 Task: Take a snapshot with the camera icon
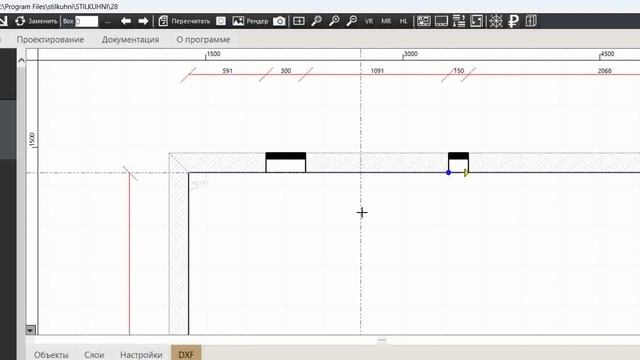pos(279,21)
